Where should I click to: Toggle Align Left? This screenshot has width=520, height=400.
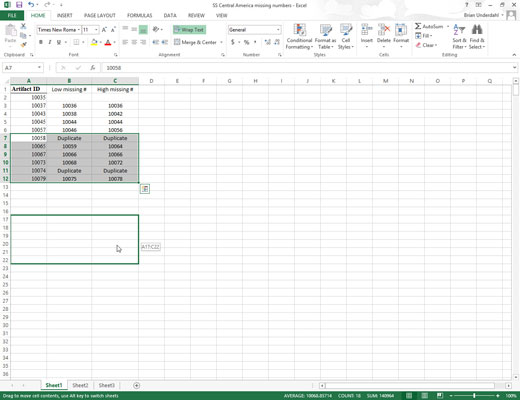coord(125,42)
